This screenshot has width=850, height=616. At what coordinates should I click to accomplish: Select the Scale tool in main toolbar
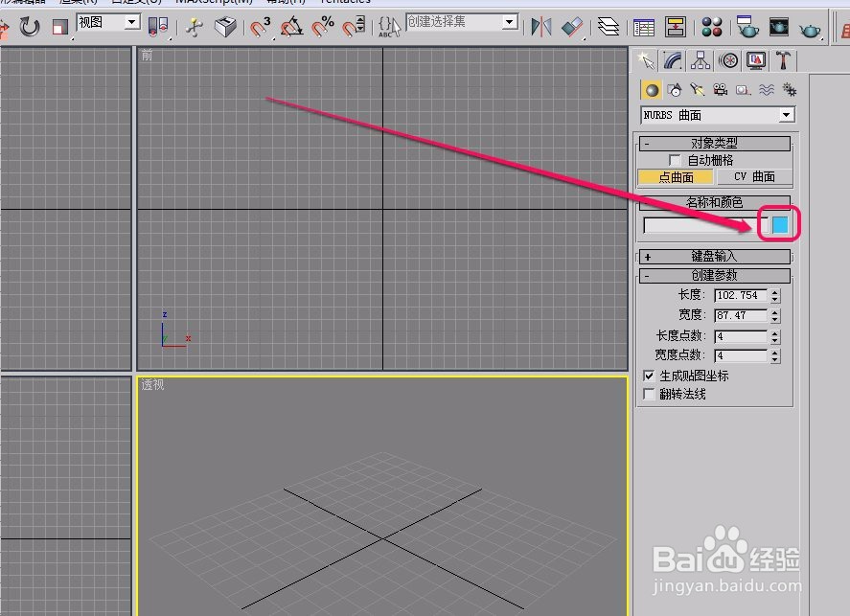tap(59, 26)
